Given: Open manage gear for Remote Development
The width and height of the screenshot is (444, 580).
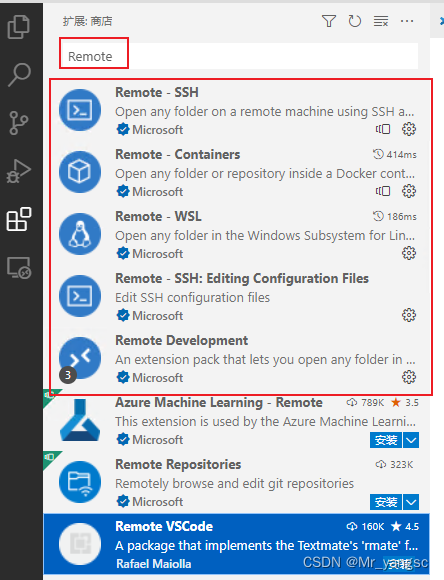Looking at the screenshot, I should (x=409, y=377).
